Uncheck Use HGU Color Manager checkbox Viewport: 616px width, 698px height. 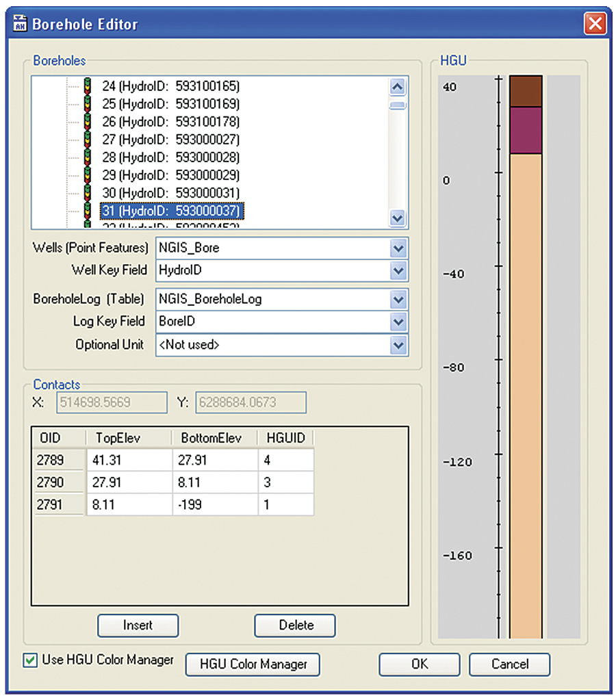[x=30, y=660]
